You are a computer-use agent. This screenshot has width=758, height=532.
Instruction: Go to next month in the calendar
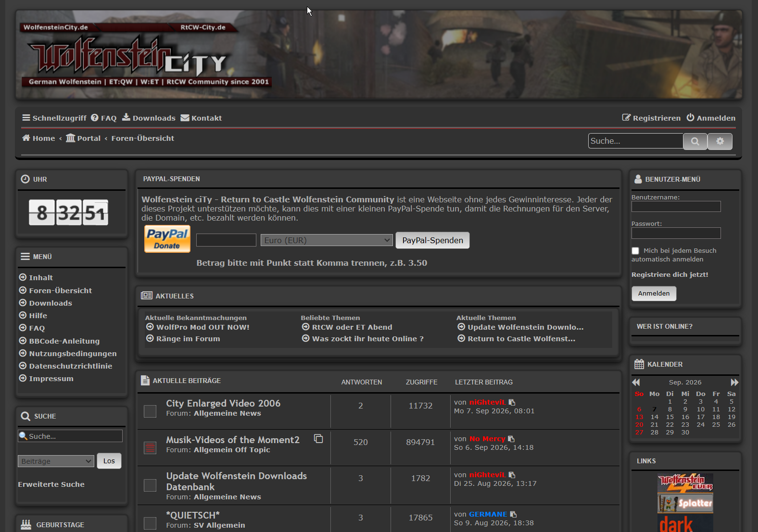point(734,382)
